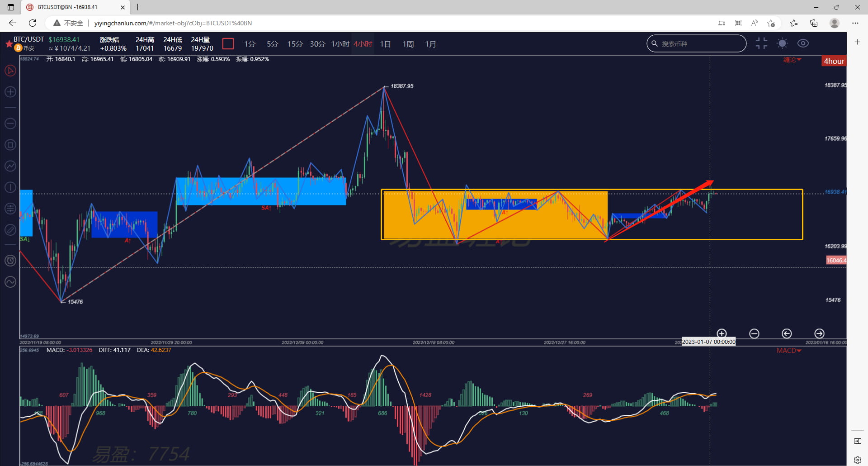This screenshot has height=466, width=868.
Task: Click the address bar URL
Action: 173,23
